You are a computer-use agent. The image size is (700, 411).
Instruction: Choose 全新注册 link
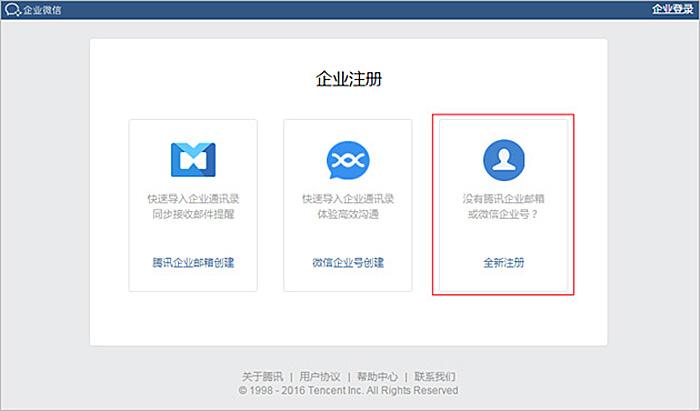[x=504, y=262]
